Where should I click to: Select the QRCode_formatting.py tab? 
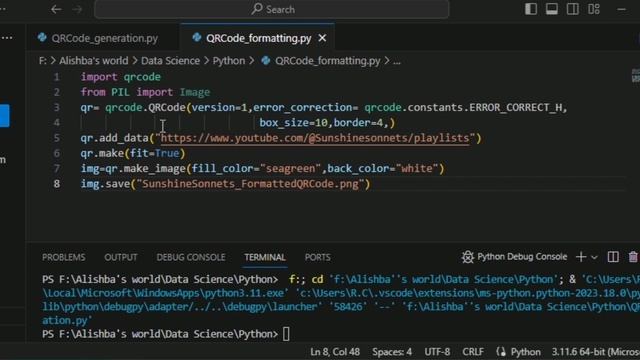258,38
